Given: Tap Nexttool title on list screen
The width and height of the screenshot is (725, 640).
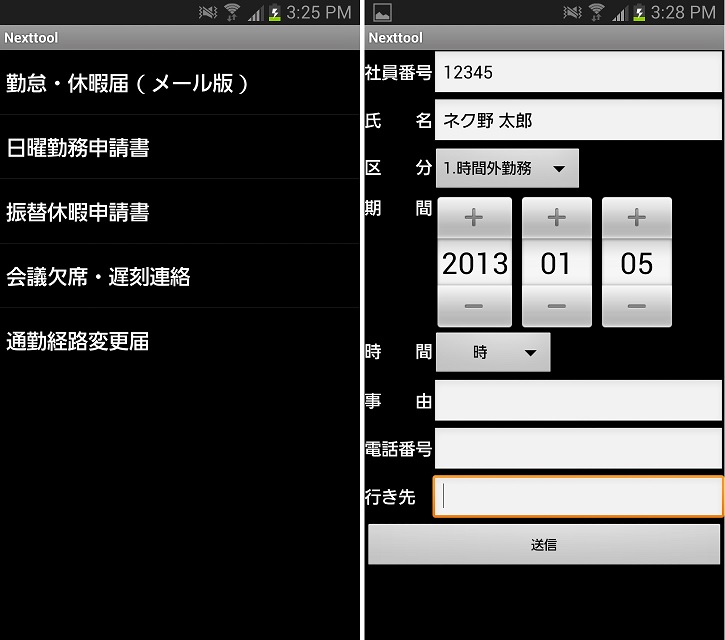Looking at the screenshot, I should point(31,37).
